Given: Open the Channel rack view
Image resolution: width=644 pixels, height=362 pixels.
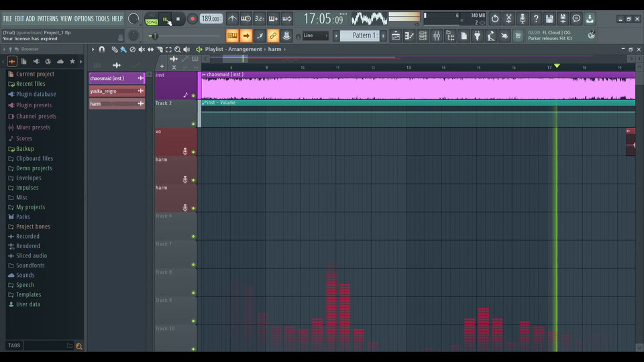Looking at the screenshot, I should [x=423, y=36].
